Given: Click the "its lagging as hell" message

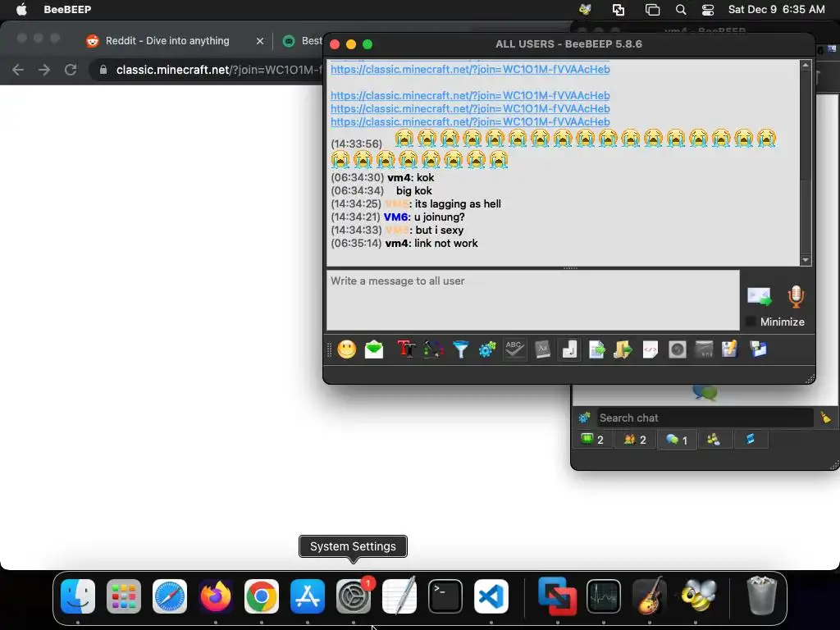Looking at the screenshot, I should [x=458, y=203].
